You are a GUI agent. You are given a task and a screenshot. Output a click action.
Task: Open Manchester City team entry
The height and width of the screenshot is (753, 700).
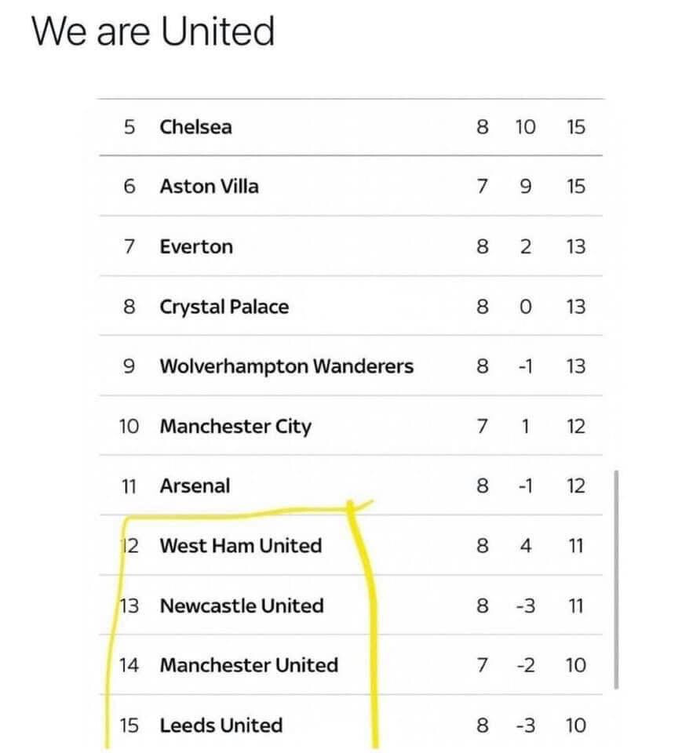coord(235,427)
